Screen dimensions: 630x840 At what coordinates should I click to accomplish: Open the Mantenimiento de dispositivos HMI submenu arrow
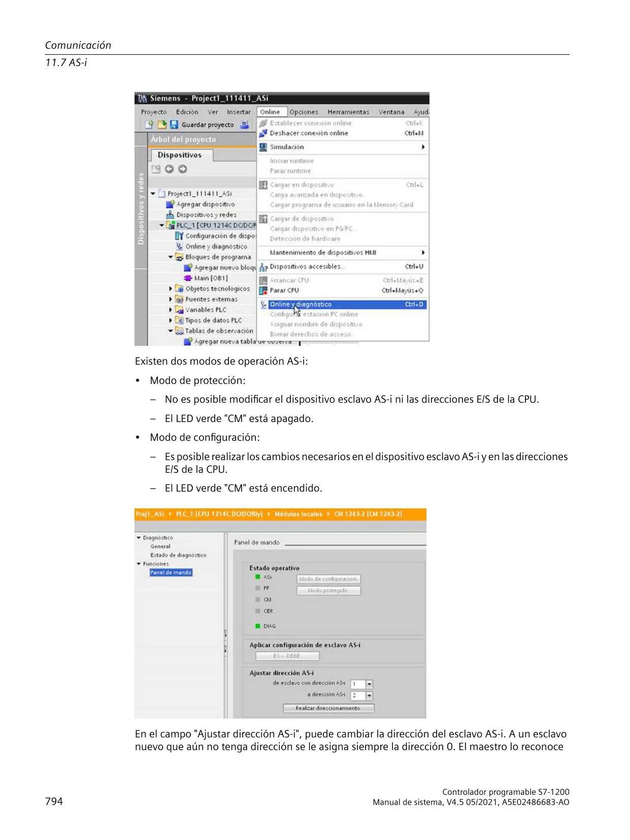click(x=423, y=252)
